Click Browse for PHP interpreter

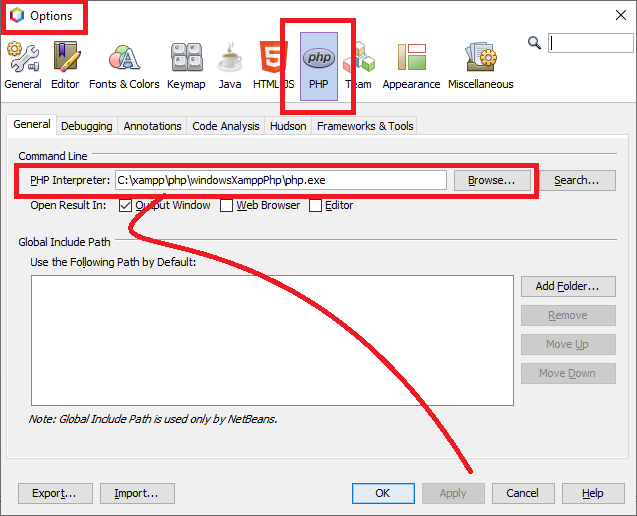pyautogui.click(x=492, y=180)
